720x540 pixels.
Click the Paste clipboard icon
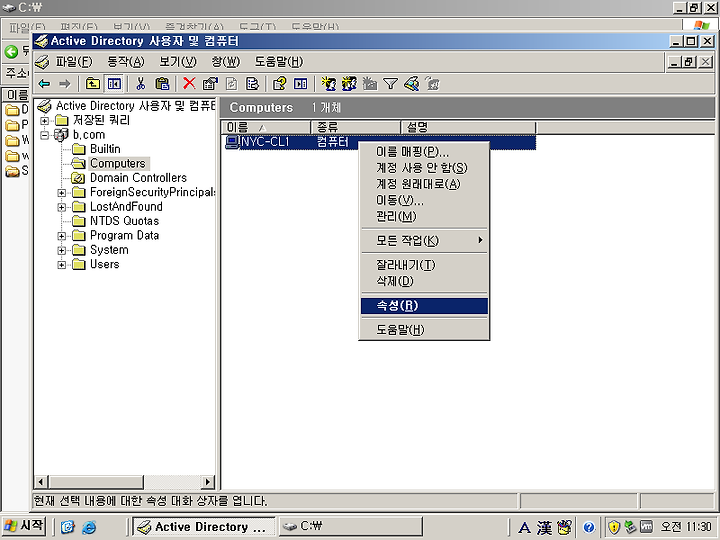162,84
